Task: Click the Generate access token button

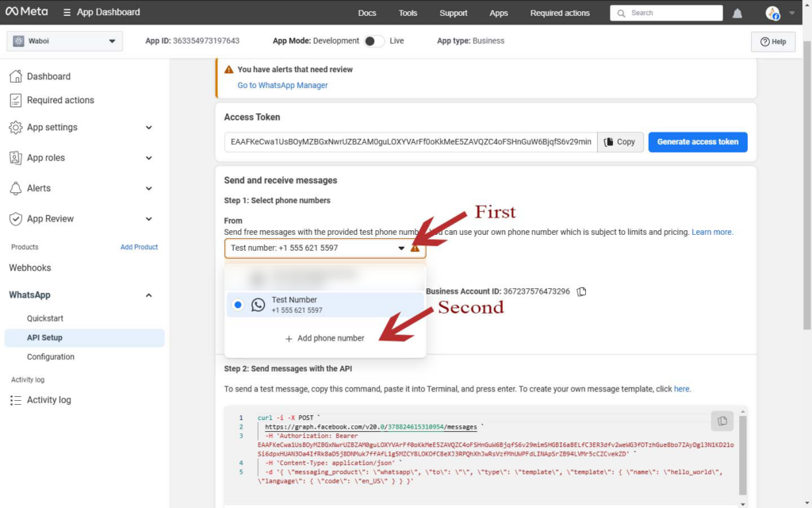Action: pyautogui.click(x=698, y=142)
